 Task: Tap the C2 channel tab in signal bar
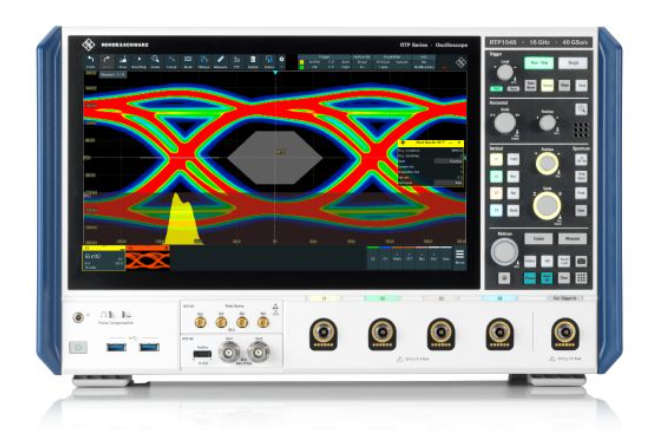pyautogui.click(x=373, y=258)
